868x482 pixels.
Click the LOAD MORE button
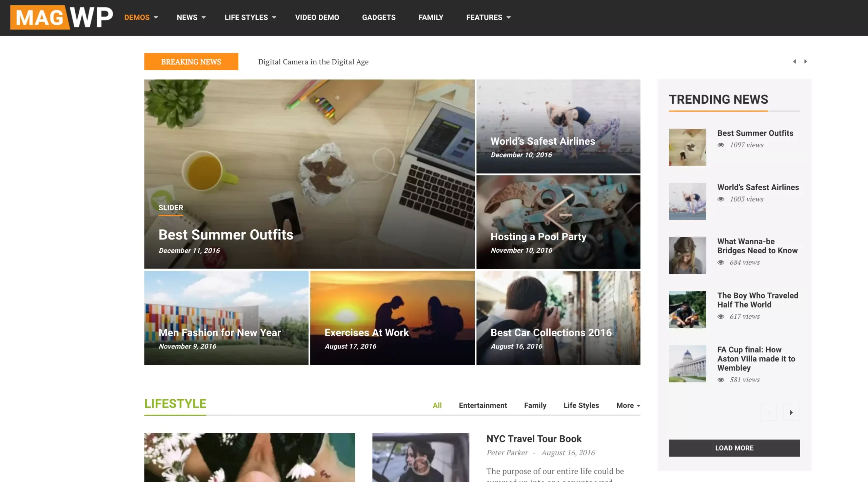click(734, 447)
